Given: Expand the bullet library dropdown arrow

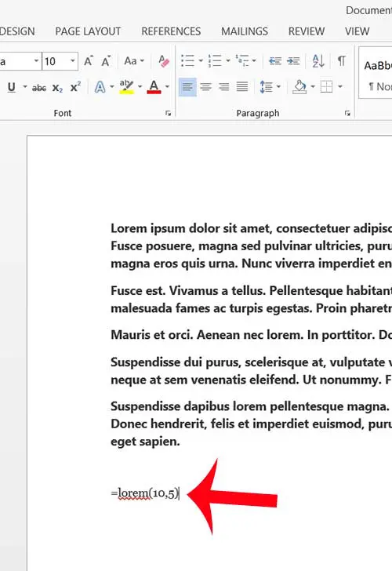Looking at the screenshot, I should pyautogui.click(x=200, y=61).
